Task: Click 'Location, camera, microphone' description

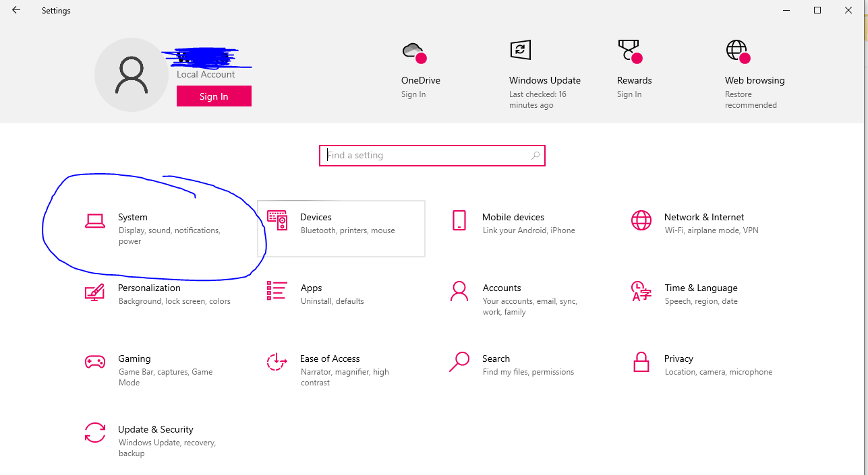Action: (x=718, y=372)
